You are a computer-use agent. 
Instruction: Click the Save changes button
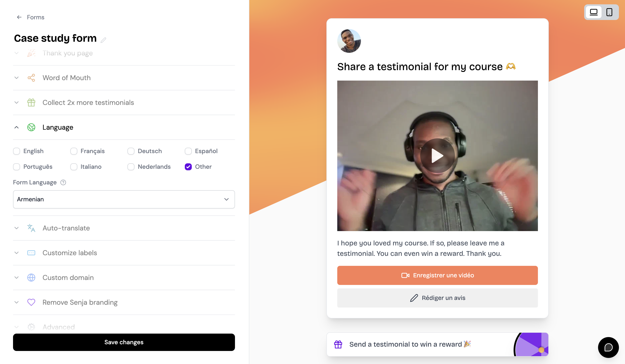pos(124,342)
